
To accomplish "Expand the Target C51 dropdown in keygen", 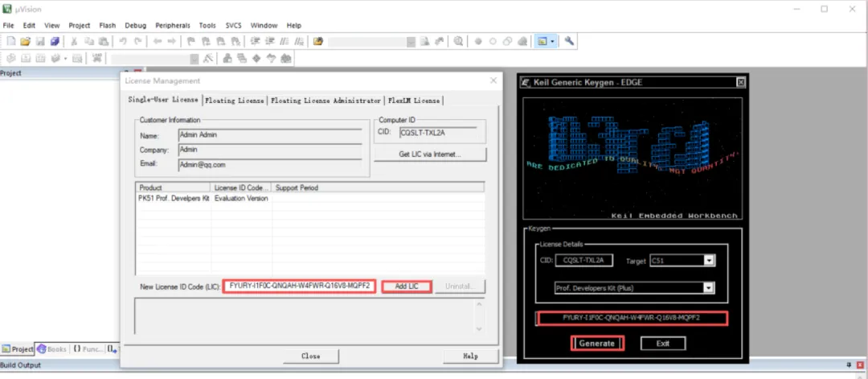I will [x=709, y=261].
